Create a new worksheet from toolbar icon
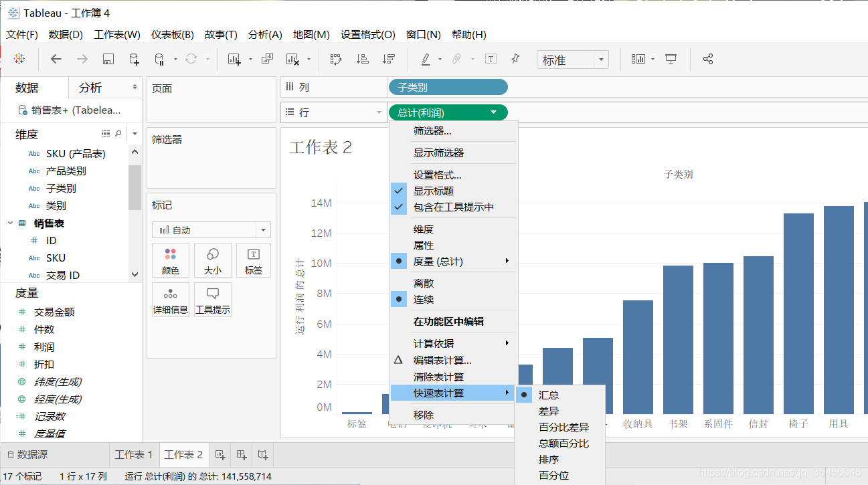 (234, 59)
